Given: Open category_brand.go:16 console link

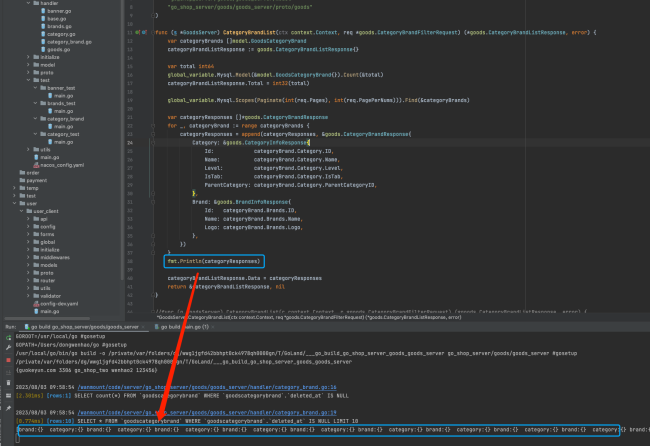Looking at the screenshot, I should point(207,387).
